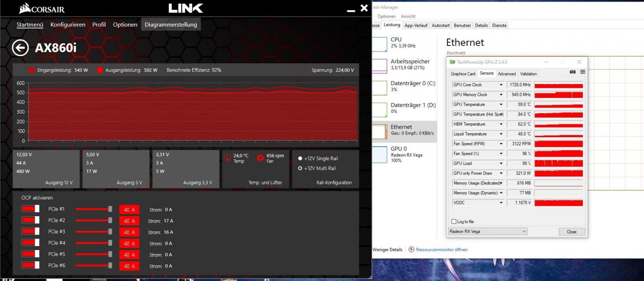Image resolution: width=644 pixels, height=281 pixels.
Task: Click the Corsair sails logo
Action: click(x=25, y=8)
